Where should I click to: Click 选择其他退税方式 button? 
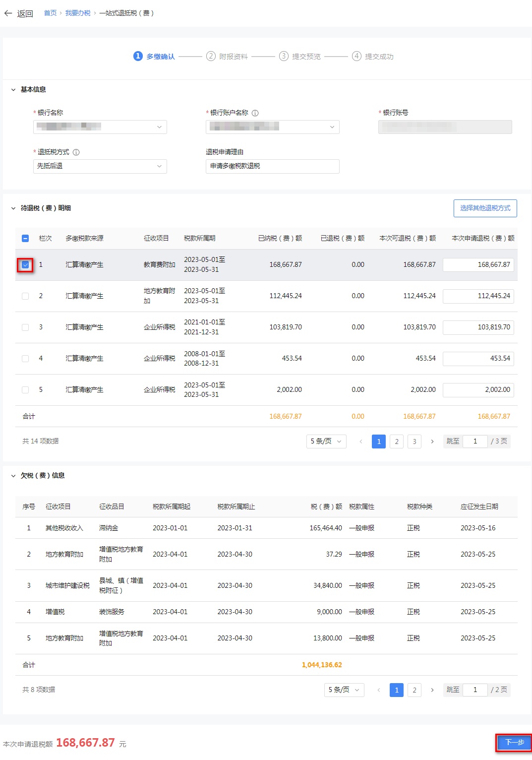[x=485, y=208]
